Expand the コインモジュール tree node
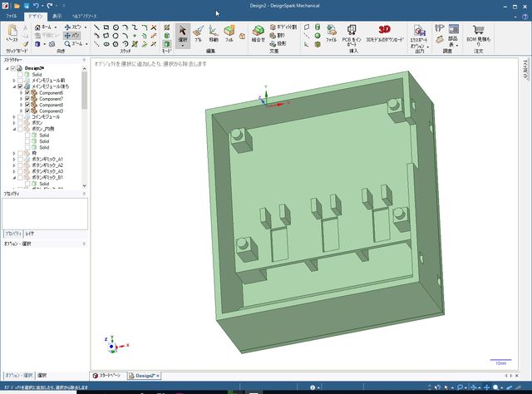Viewport: 532px width, 394px height. pyautogui.click(x=14, y=117)
